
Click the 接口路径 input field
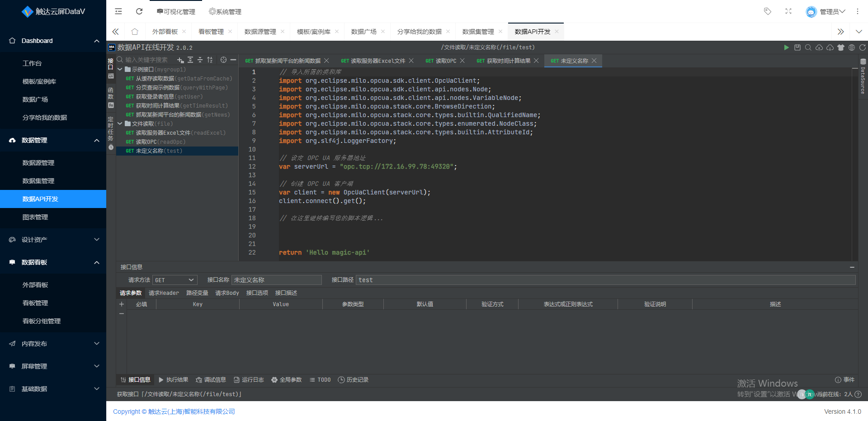(606, 280)
